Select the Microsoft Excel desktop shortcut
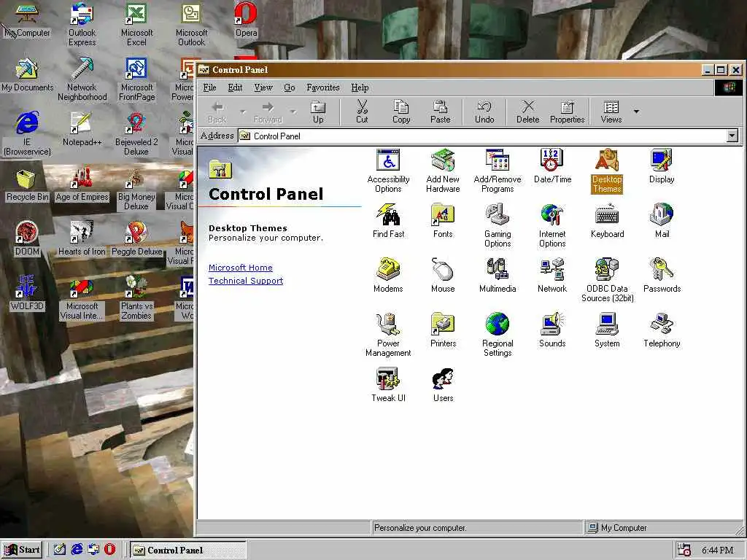The height and width of the screenshot is (560, 747). tap(136, 24)
